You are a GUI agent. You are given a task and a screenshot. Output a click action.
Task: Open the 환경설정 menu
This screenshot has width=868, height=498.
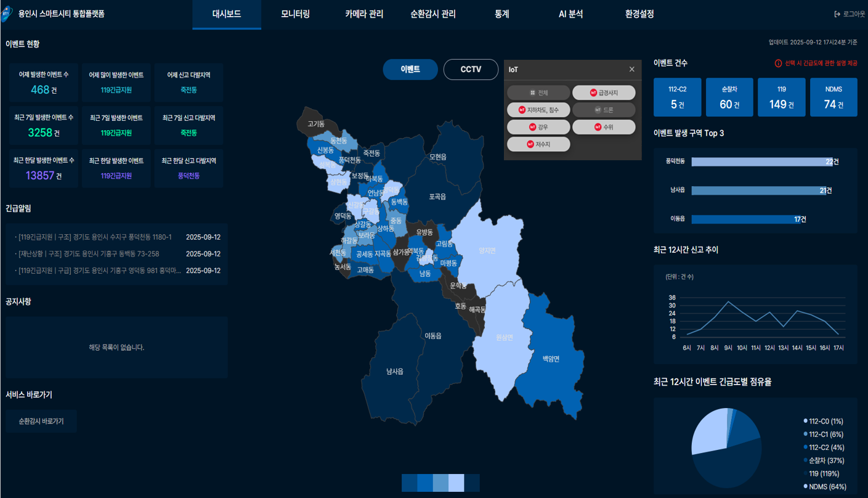click(639, 14)
